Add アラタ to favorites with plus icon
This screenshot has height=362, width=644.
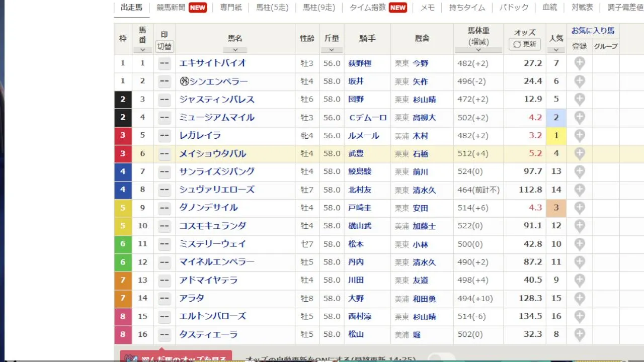coord(580,299)
